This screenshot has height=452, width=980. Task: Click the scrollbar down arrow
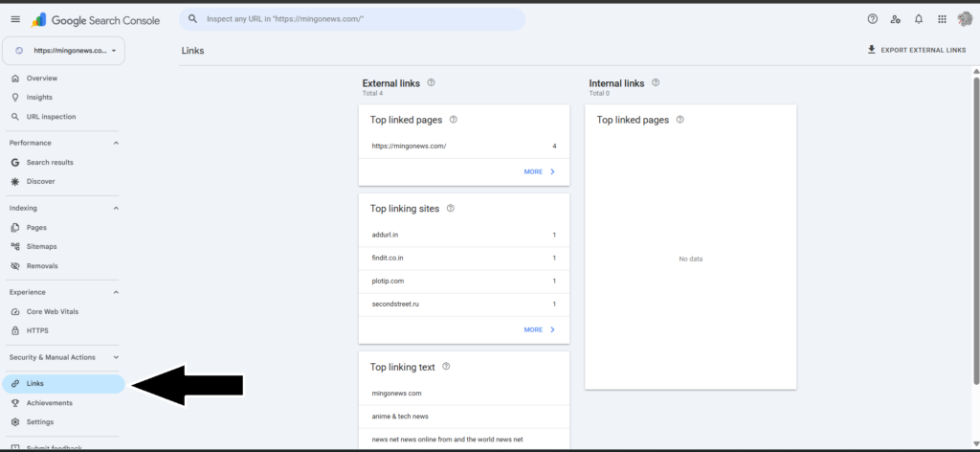coord(975,443)
